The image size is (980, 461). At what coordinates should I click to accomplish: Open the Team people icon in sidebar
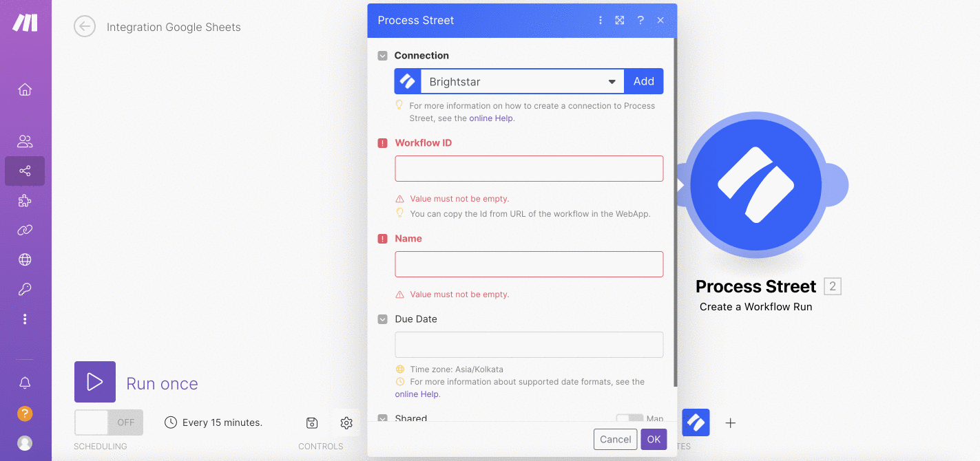tap(25, 142)
